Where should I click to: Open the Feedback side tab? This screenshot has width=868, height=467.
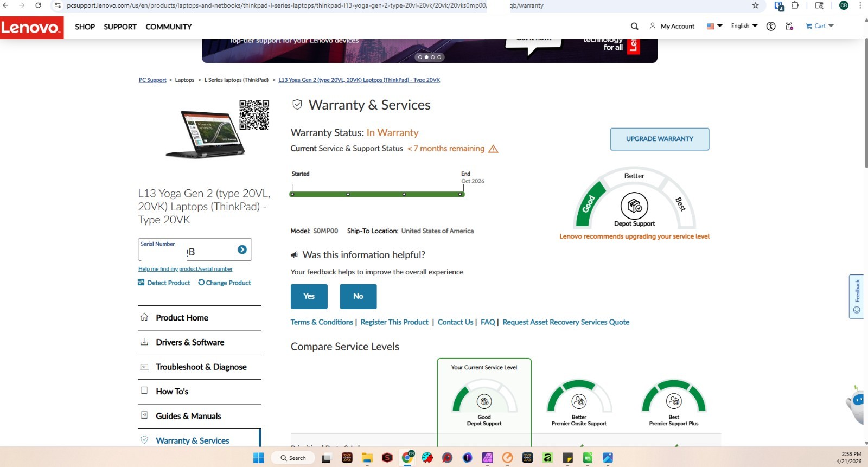(857, 296)
